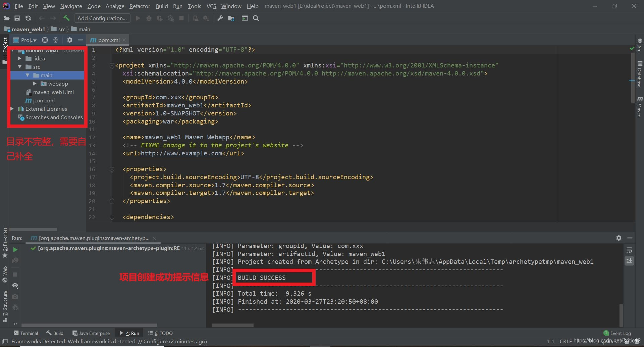
Task: Click CRLF line separator in status bar
Action: (566, 341)
